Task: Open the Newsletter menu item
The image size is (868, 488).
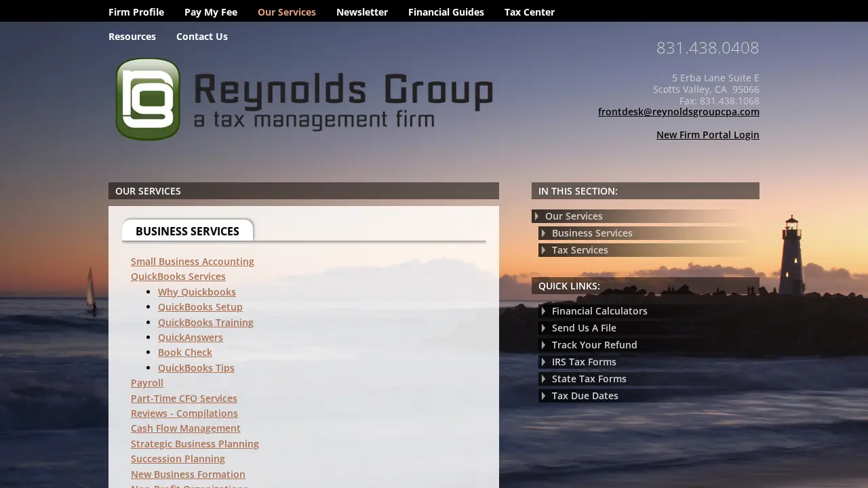Action: (x=362, y=12)
